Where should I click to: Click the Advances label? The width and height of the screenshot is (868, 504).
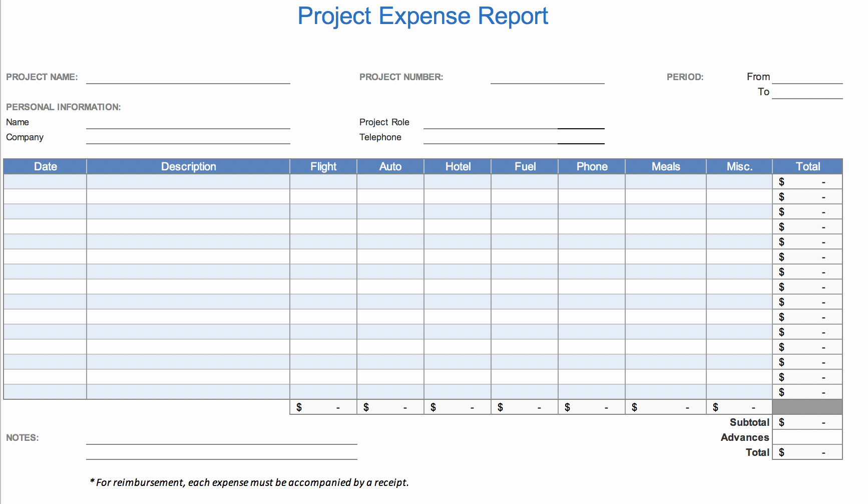(745, 437)
